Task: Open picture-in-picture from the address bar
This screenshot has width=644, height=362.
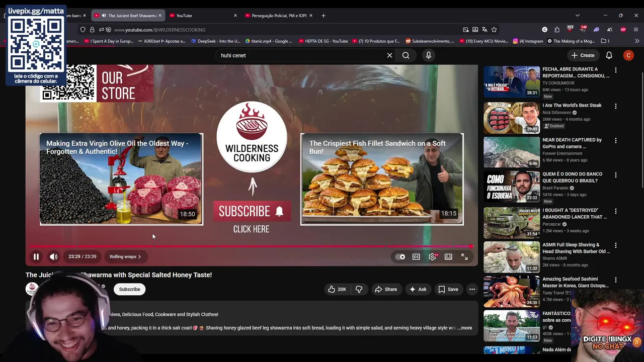Action: point(465,30)
